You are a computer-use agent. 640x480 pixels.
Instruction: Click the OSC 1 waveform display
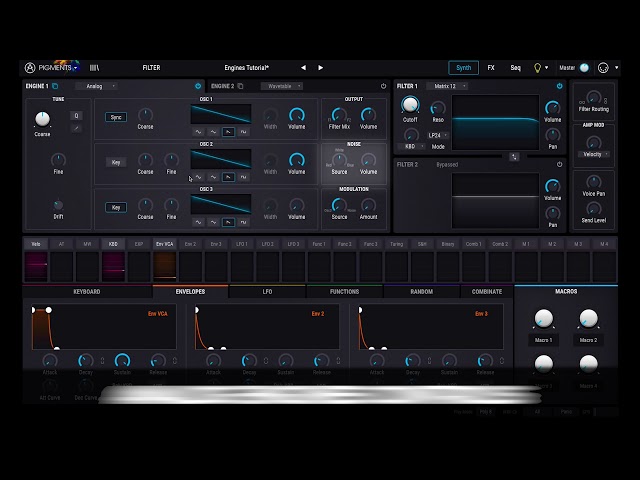click(221, 114)
